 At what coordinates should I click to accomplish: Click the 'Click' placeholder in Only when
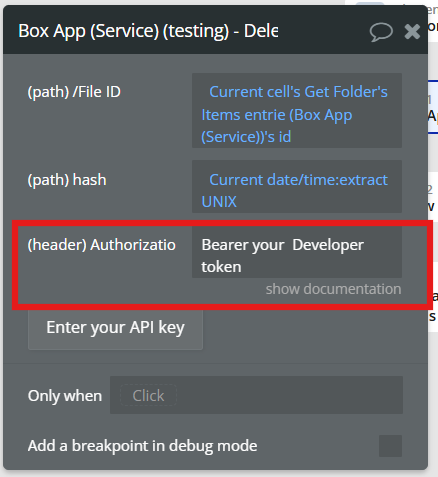148,396
